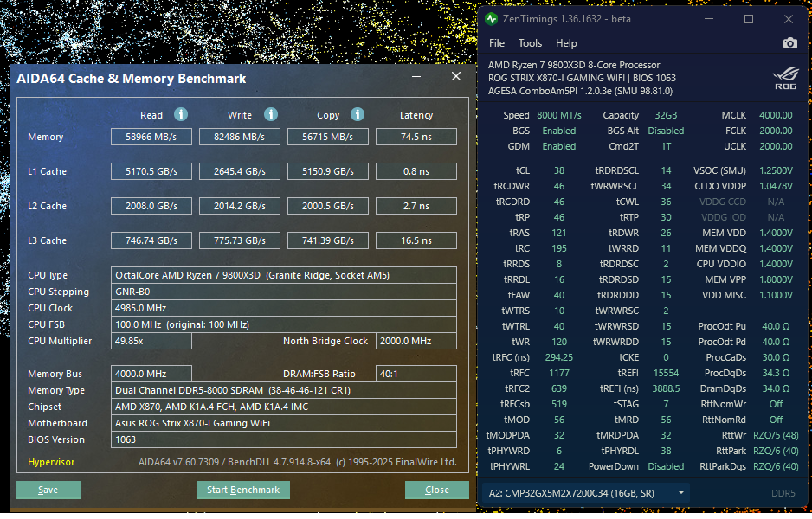Click the DDR5 label in ZenTimings footer

click(783, 493)
